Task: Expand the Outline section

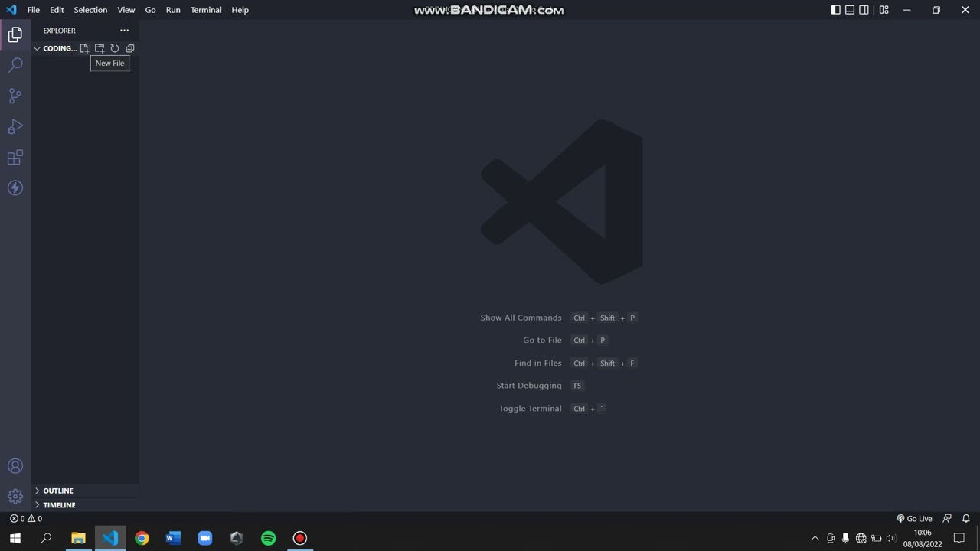Action: point(85,491)
